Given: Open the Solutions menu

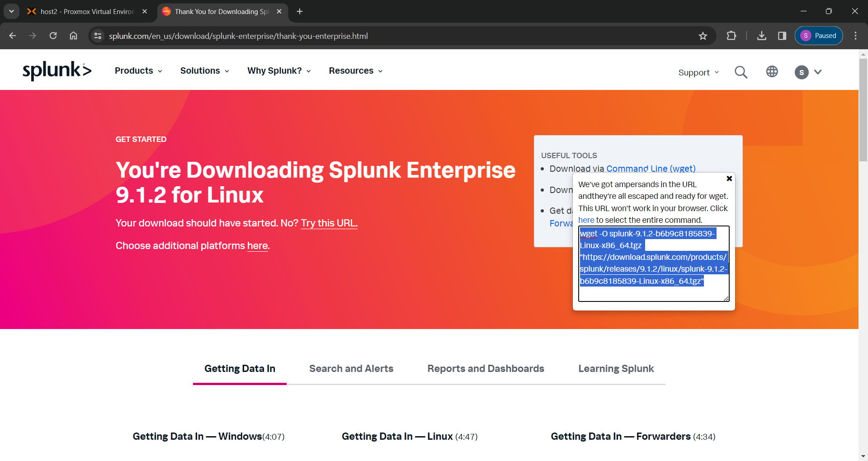Looking at the screenshot, I should (x=205, y=71).
